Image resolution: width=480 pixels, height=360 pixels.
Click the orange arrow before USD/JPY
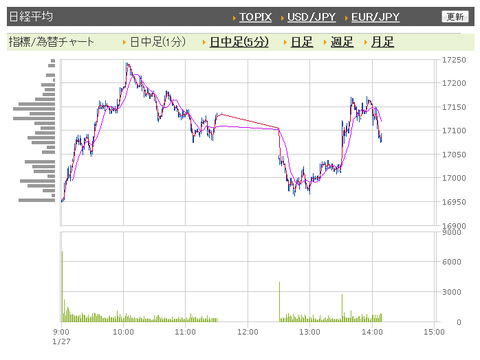(282, 18)
